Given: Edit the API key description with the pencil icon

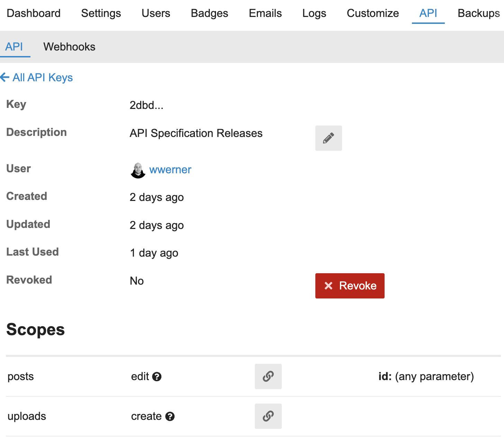Looking at the screenshot, I should [328, 138].
